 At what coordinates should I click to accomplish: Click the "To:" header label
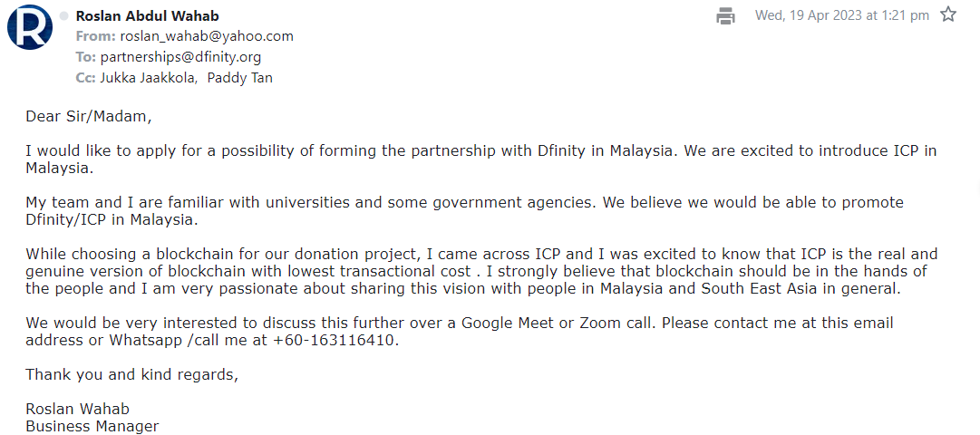coord(86,57)
